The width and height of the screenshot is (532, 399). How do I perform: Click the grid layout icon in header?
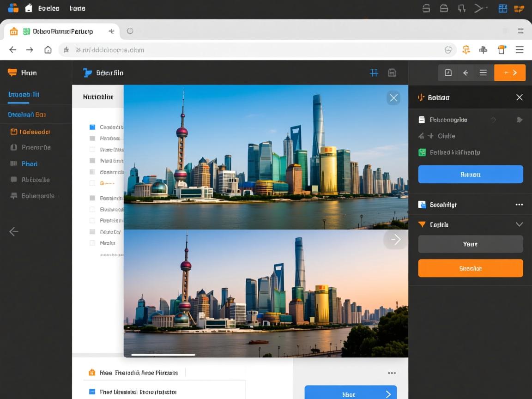[x=374, y=73]
